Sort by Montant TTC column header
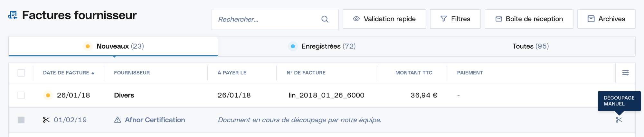The height and width of the screenshot is (137, 644). (414, 73)
